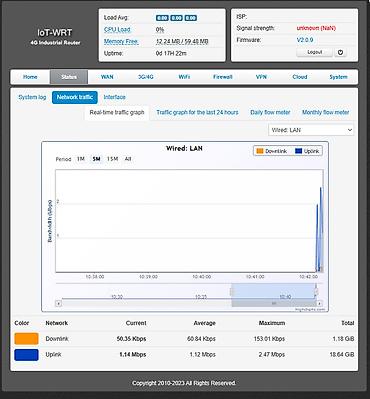Open the Cloud tab

(300, 77)
